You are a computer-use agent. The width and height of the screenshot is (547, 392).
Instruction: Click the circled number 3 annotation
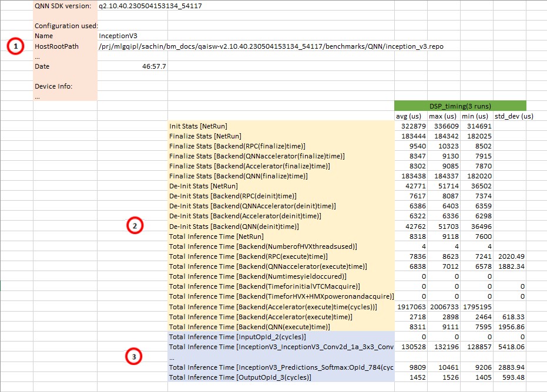[x=134, y=357]
